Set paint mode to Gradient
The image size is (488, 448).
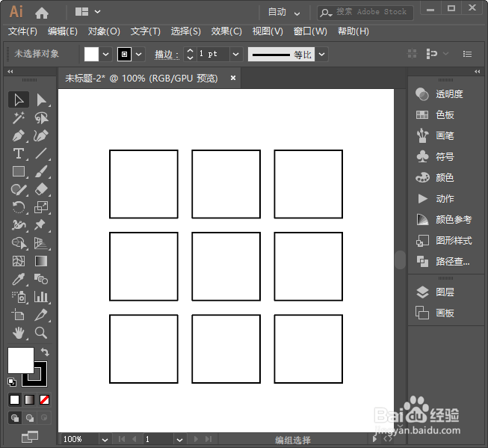point(30,399)
